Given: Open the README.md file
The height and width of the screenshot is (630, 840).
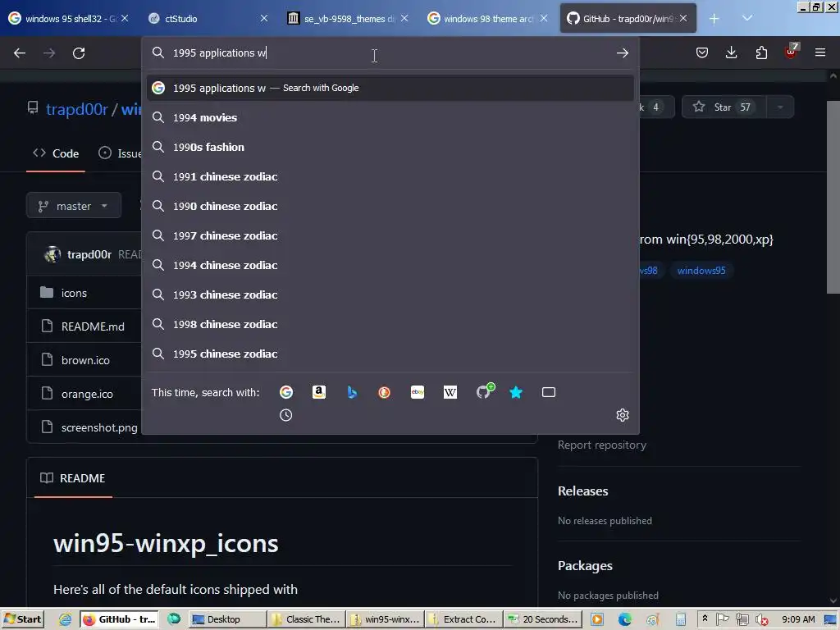Looking at the screenshot, I should tap(93, 326).
